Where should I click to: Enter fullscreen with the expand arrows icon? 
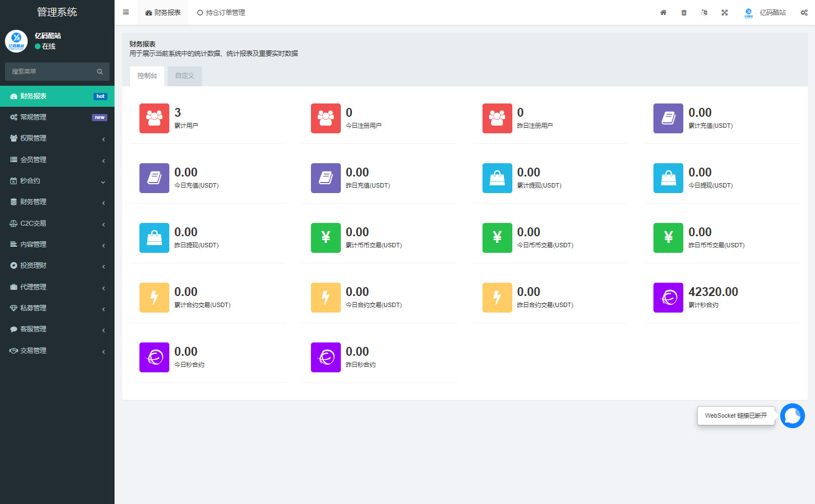point(724,13)
